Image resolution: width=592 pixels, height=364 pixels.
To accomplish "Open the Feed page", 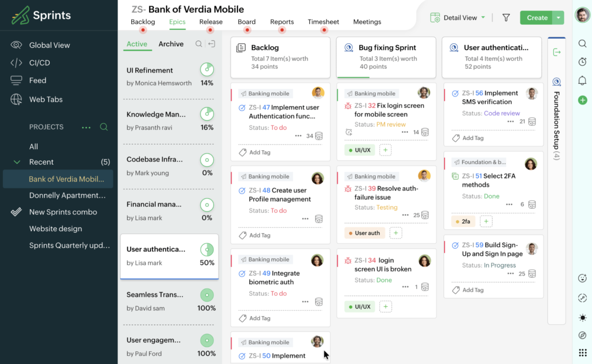I will (x=38, y=80).
